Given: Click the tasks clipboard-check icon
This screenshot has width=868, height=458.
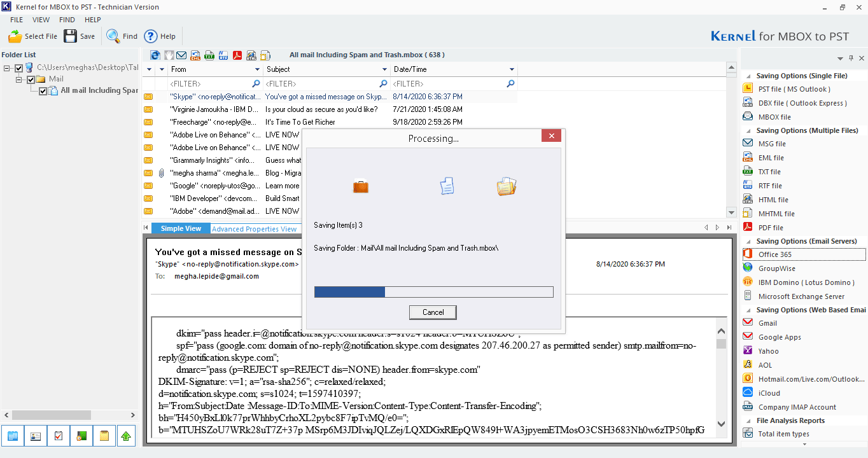Looking at the screenshot, I should coord(58,436).
